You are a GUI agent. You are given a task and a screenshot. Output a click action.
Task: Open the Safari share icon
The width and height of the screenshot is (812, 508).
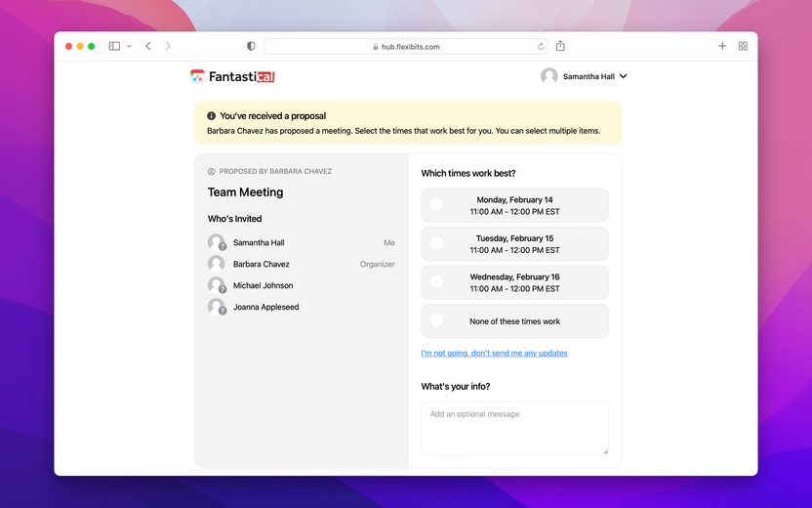[560, 46]
